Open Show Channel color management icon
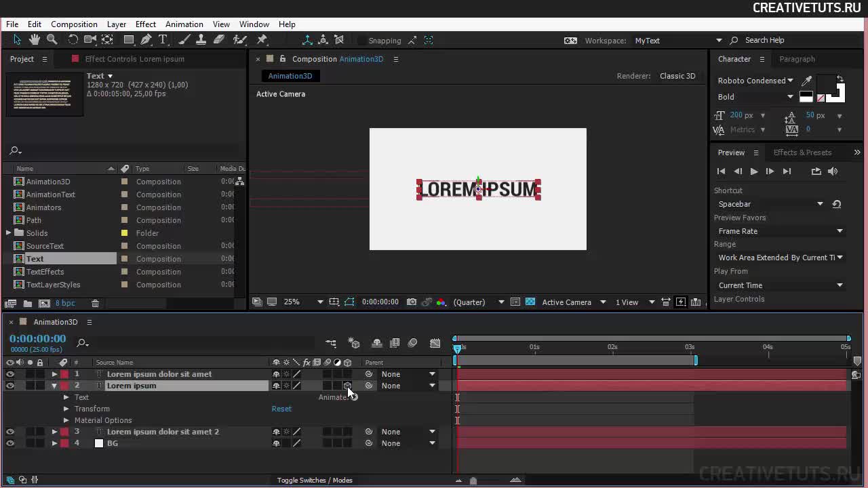The width and height of the screenshot is (868, 488). [x=441, y=302]
